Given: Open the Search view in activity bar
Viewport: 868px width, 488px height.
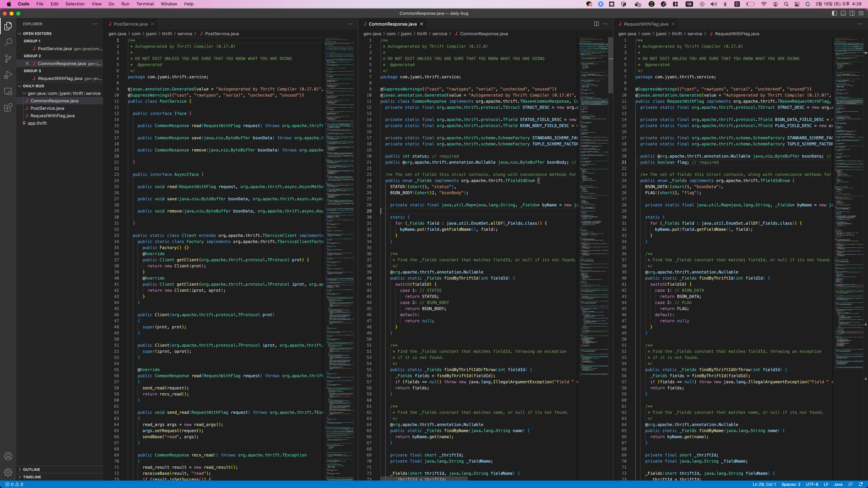Looking at the screenshot, I should coord(8,42).
